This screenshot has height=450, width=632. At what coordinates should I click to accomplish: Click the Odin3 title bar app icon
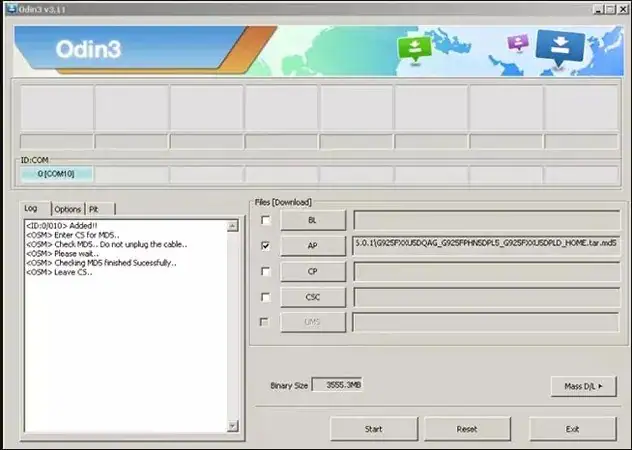[x=10, y=8]
